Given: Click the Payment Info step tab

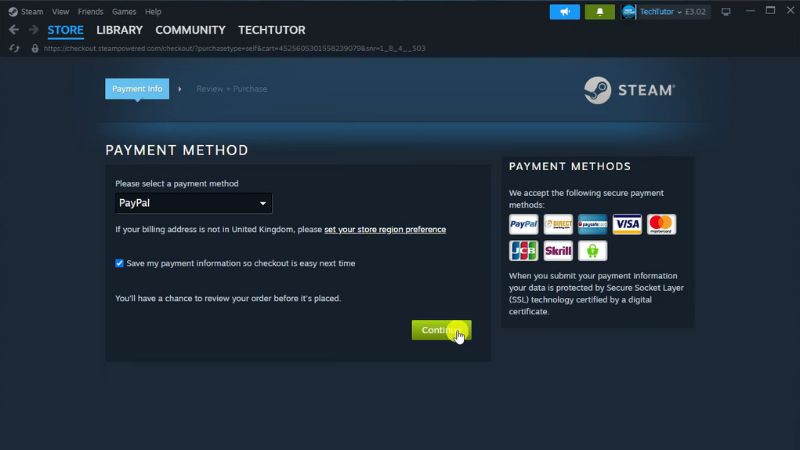Looking at the screenshot, I should 137,89.
